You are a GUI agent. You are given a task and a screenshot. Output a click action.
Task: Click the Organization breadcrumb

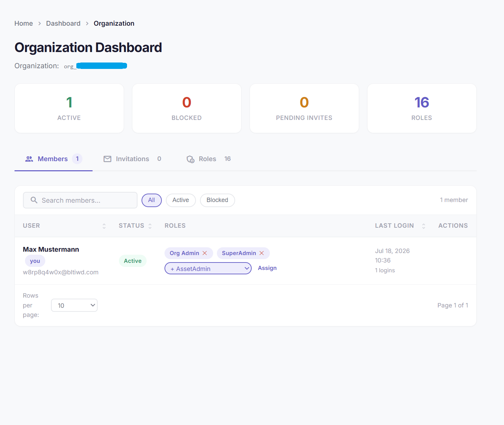point(114,23)
